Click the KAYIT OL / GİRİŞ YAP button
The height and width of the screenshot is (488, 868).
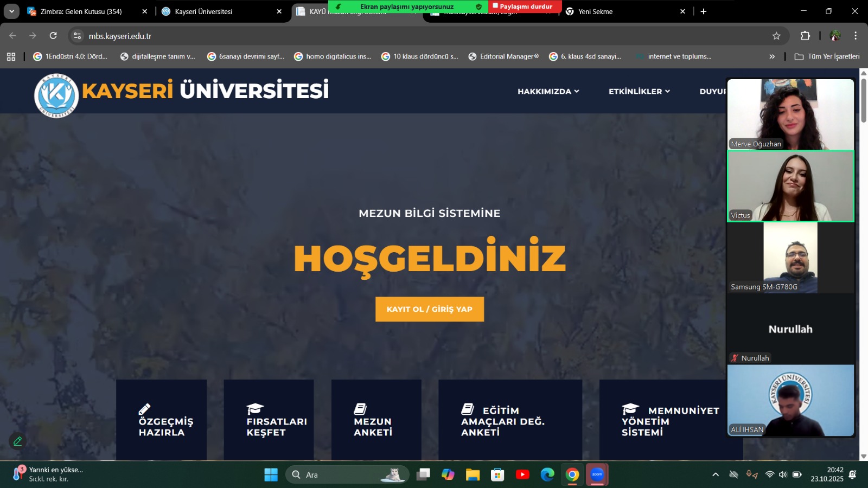429,309
